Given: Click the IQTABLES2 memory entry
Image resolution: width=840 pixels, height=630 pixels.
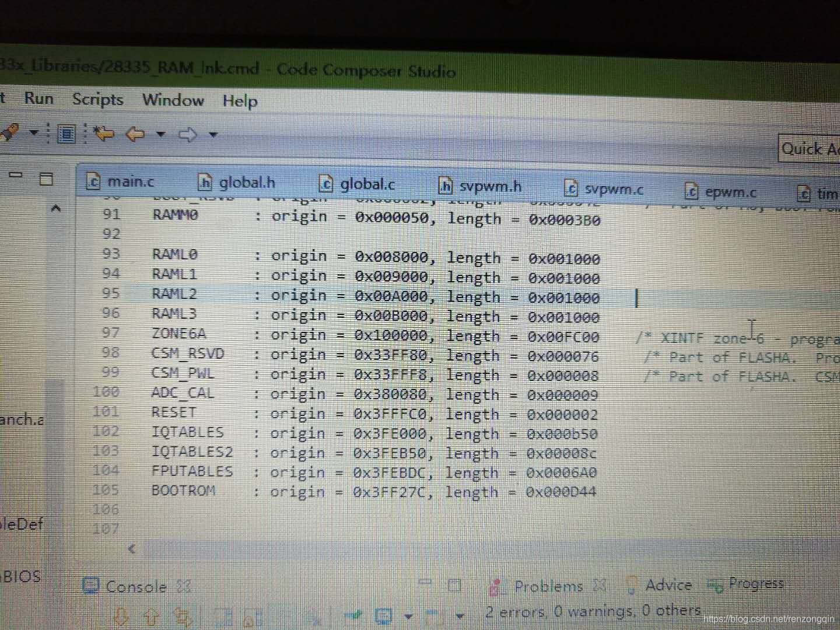Looking at the screenshot, I should point(374,452).
